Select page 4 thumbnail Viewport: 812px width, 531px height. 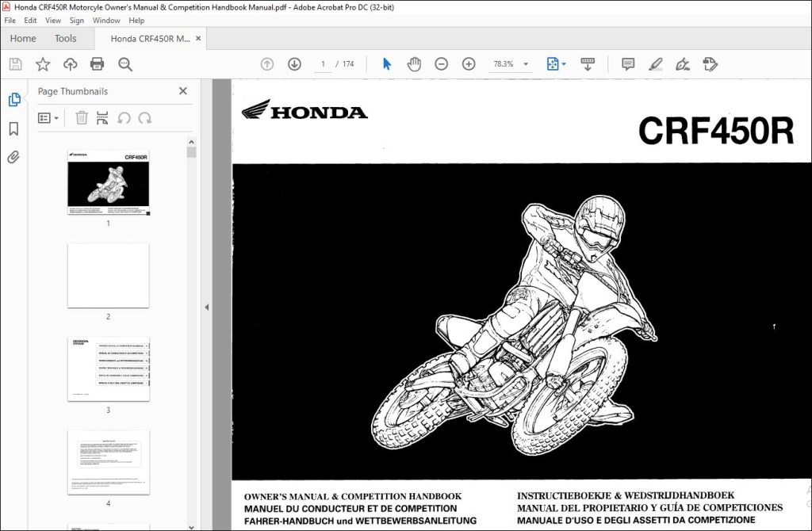coord(108,462)
